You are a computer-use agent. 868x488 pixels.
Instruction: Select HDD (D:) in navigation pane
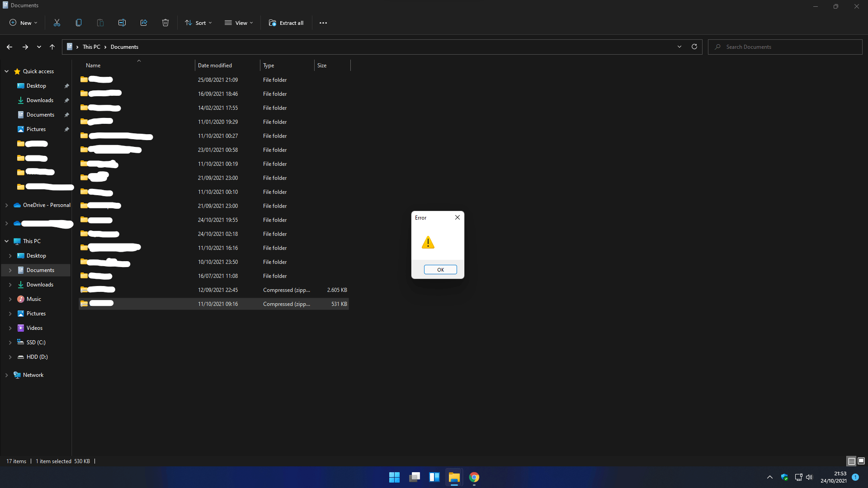point(37,357)
